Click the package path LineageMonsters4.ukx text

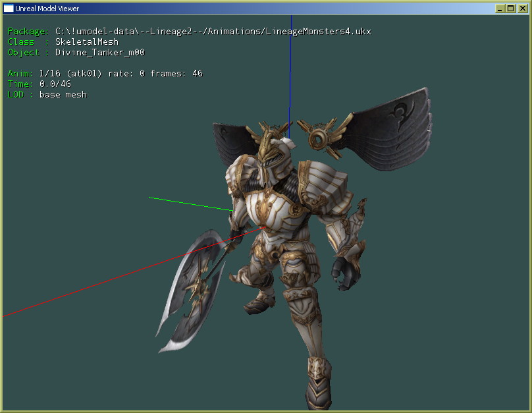(213, 32)
